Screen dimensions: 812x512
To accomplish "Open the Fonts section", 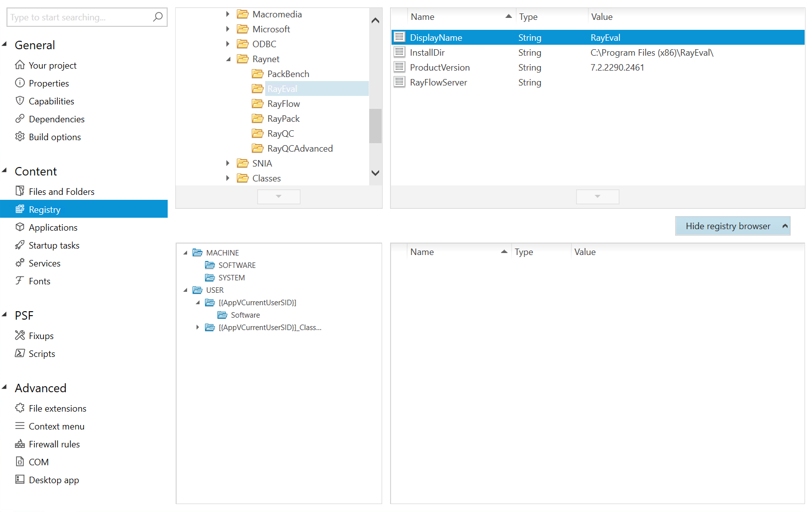I will tap(39, 281).
